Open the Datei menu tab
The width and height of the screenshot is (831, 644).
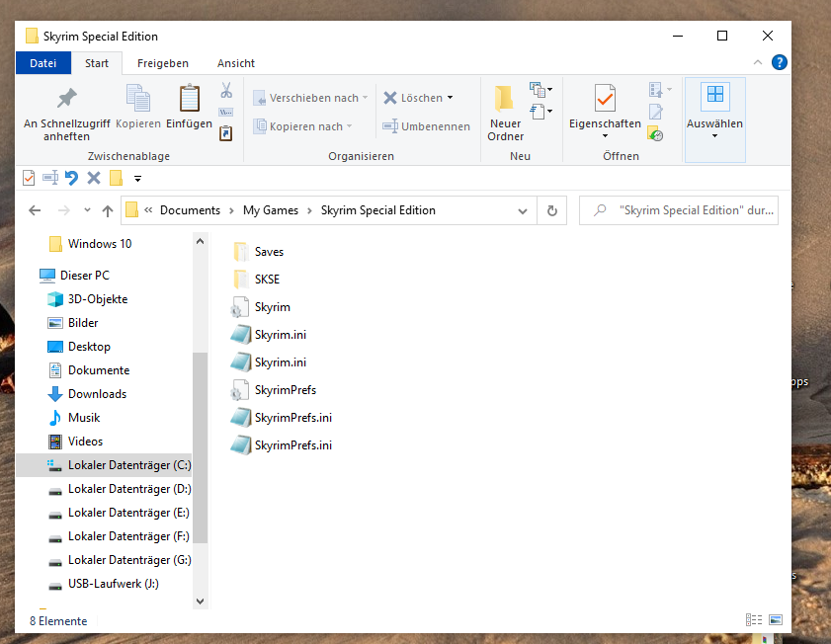click(43, 63)
